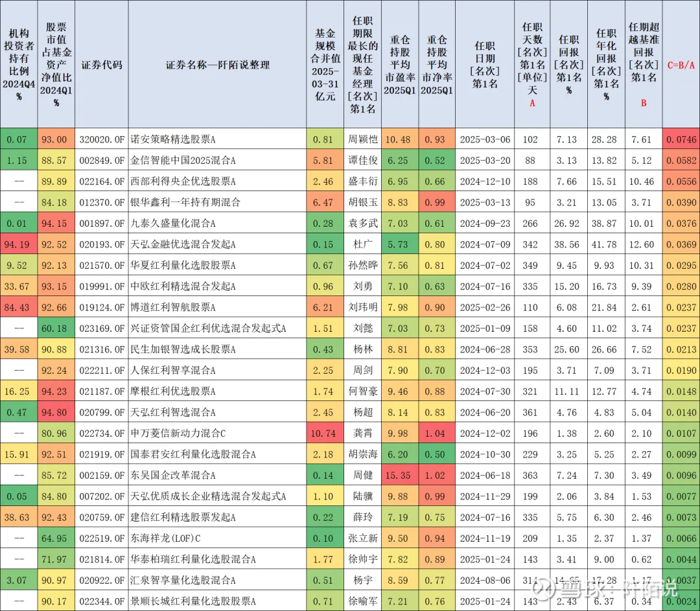Select manager 杜广 in 天弘金融优选混合发起A row

(361, 243)
